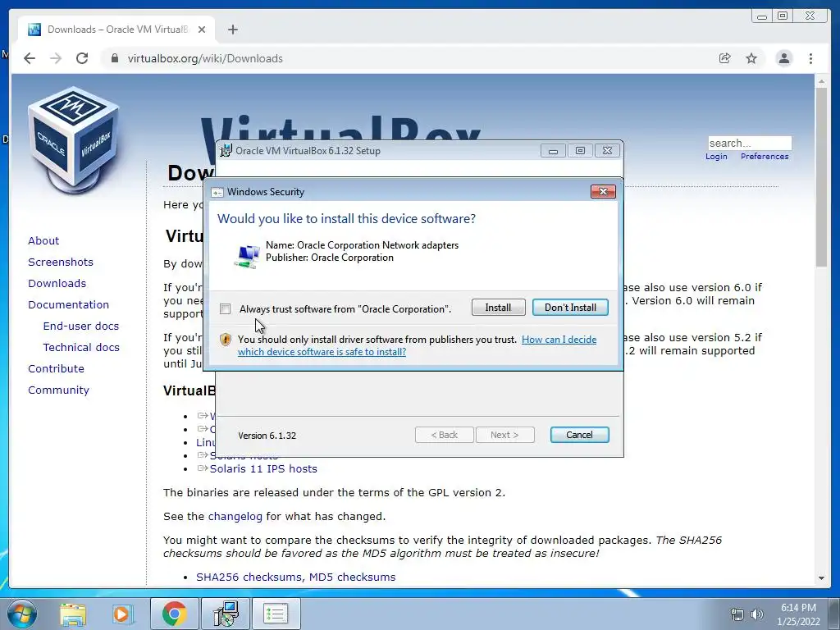
Task: Go to About in the sidebar
Action: pos(43,240)
